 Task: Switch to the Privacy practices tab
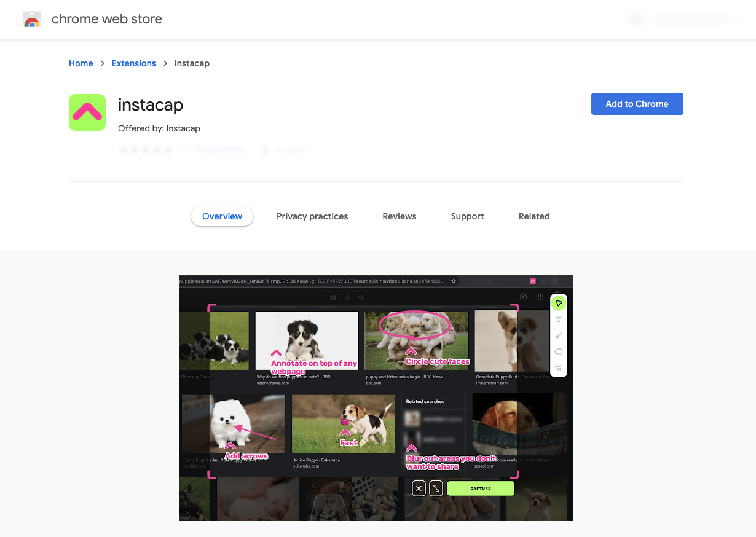312,216
